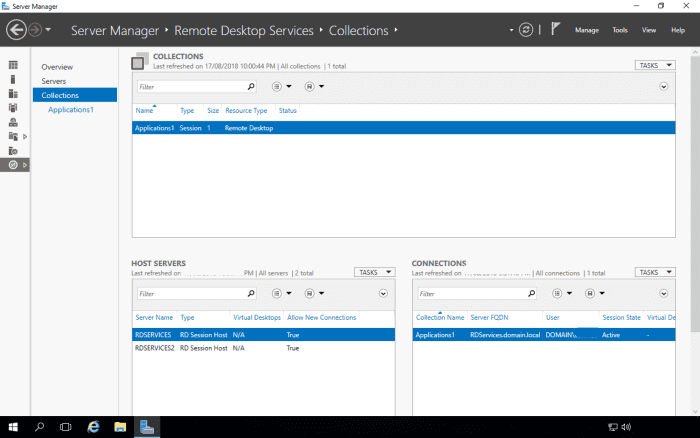Click the Collections filter field
This screenshot has width=700, height=438.
pos(192,87)
